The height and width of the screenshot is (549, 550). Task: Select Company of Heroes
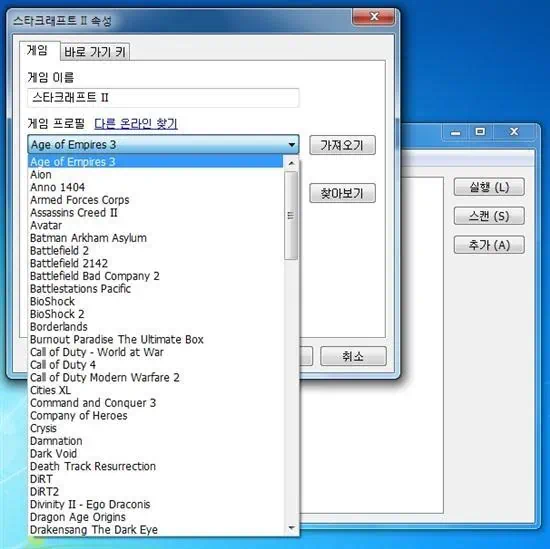pyautogui.click(x=156, y=415)
